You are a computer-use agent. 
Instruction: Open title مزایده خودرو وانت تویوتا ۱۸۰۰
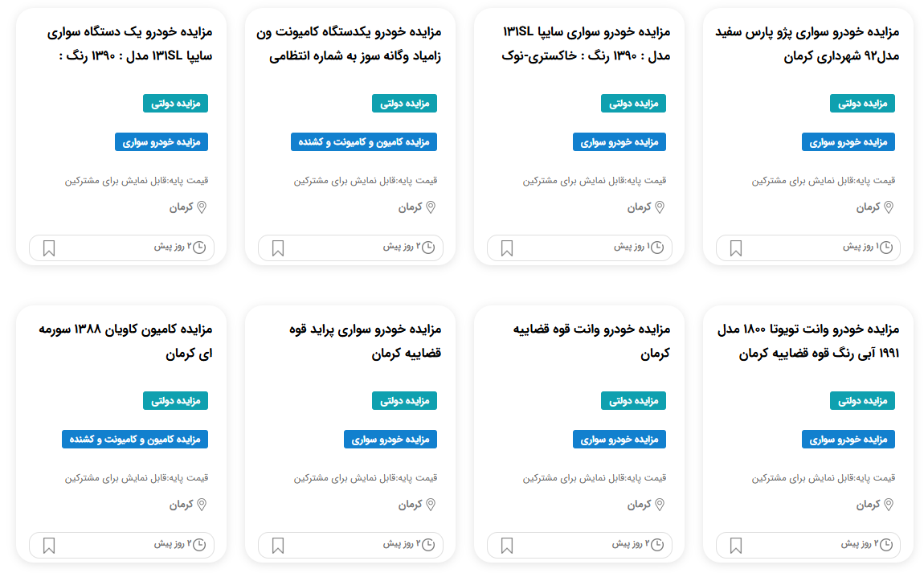coord(808,342)
